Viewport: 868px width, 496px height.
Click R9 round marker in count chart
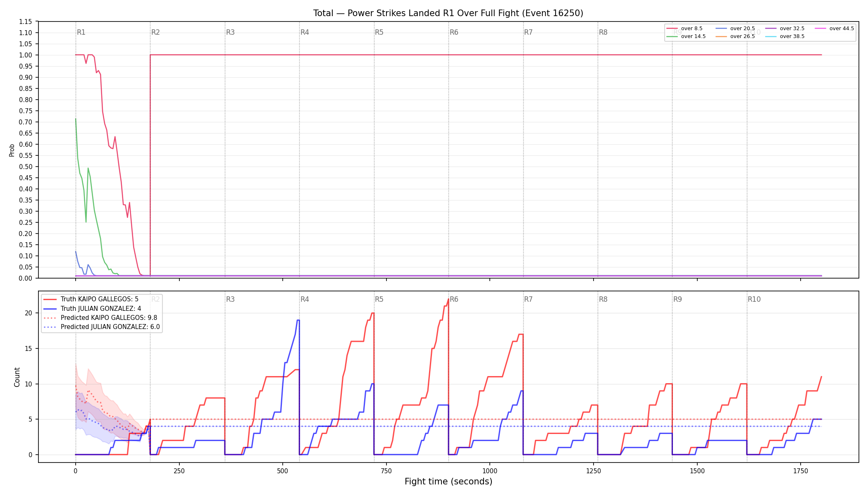coord(677,299)
